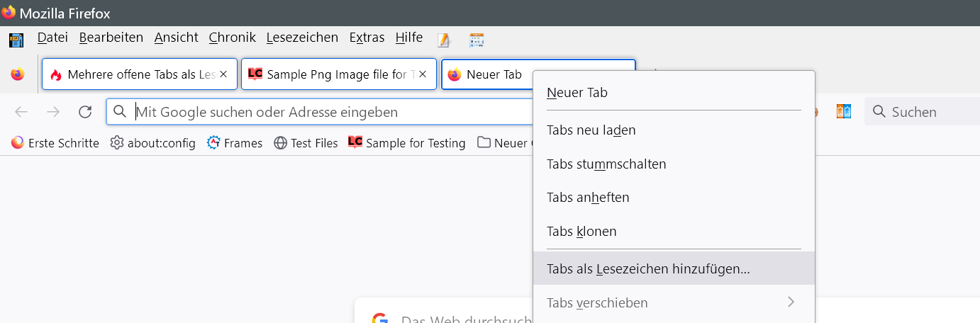The width and height of the screenshot is (980, 323).
Task: Switch to 'Mehrere offene Tabs als Les...' tab
Action: pos(135,74)
